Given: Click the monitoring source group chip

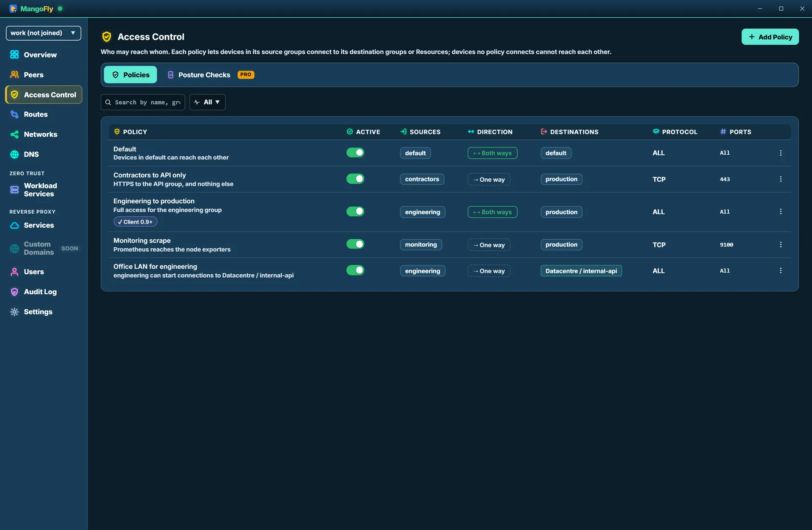Looking at the screenshot, I should coord(421,245).
